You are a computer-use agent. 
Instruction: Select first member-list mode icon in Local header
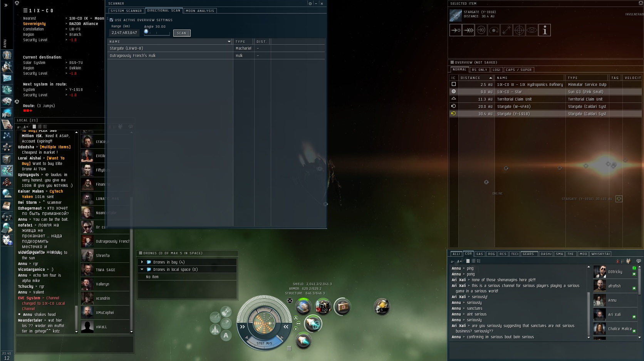click(34, 126)
